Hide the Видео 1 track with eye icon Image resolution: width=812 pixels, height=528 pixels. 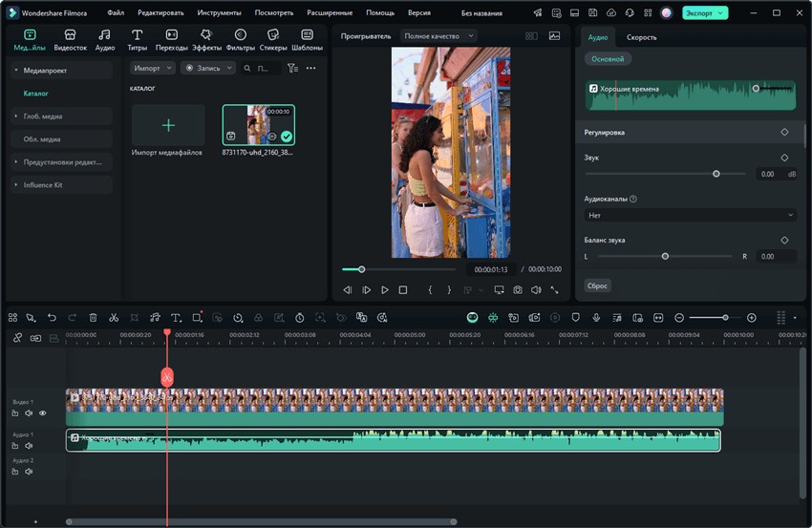tap(43, 413)
